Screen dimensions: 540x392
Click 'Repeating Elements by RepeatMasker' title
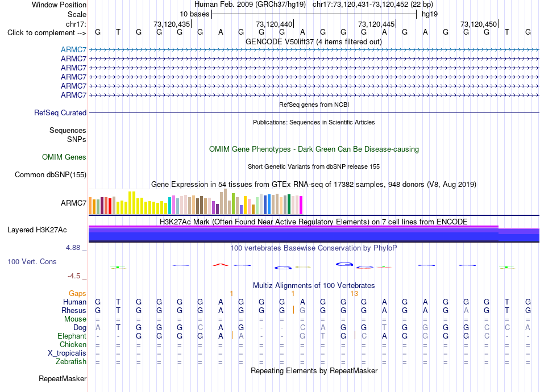pos(314,371)
